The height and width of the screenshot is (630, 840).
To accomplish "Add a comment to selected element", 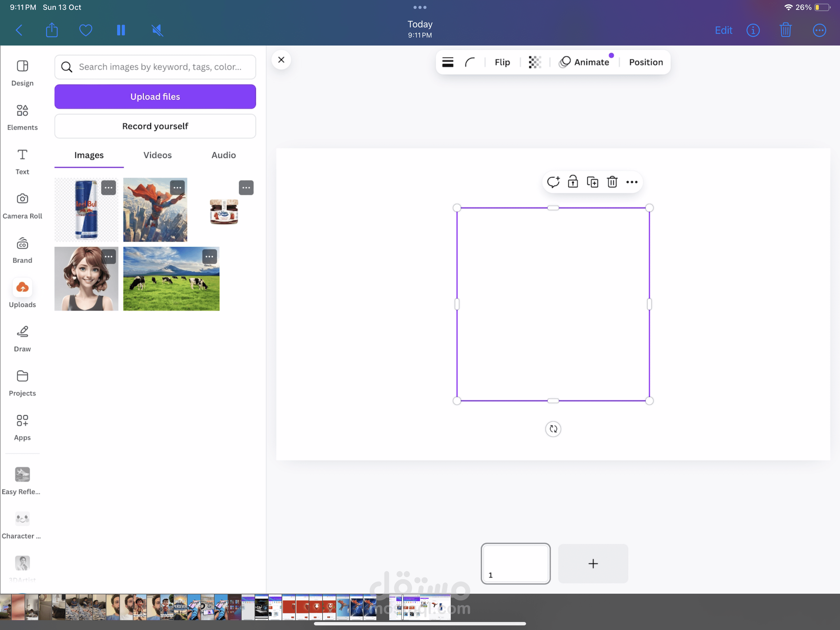I will pyautogui.click(x=553, y=182).
